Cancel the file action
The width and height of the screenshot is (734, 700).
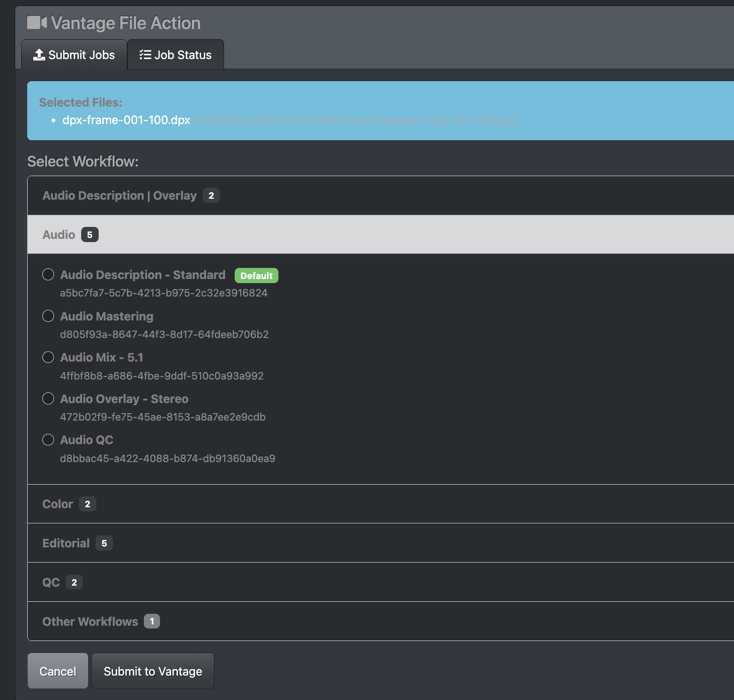[58, 671]
